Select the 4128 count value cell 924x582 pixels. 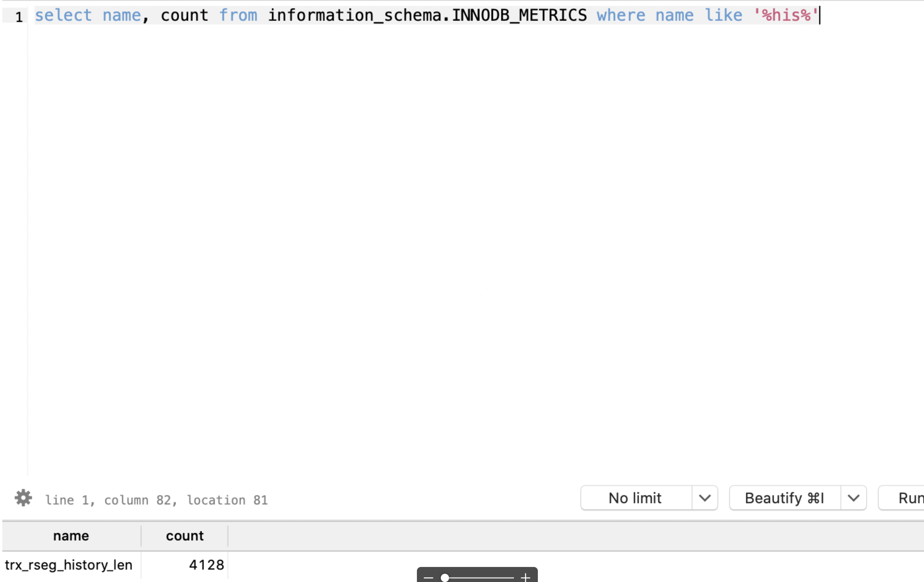[x=206, y=565]
